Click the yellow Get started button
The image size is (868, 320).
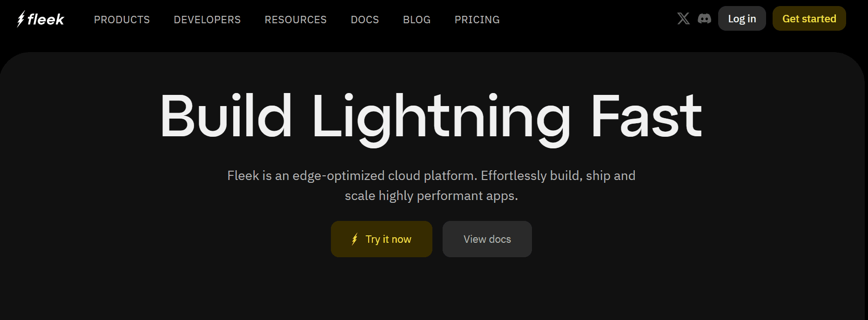pyautogui.click(x=809, y=19)
